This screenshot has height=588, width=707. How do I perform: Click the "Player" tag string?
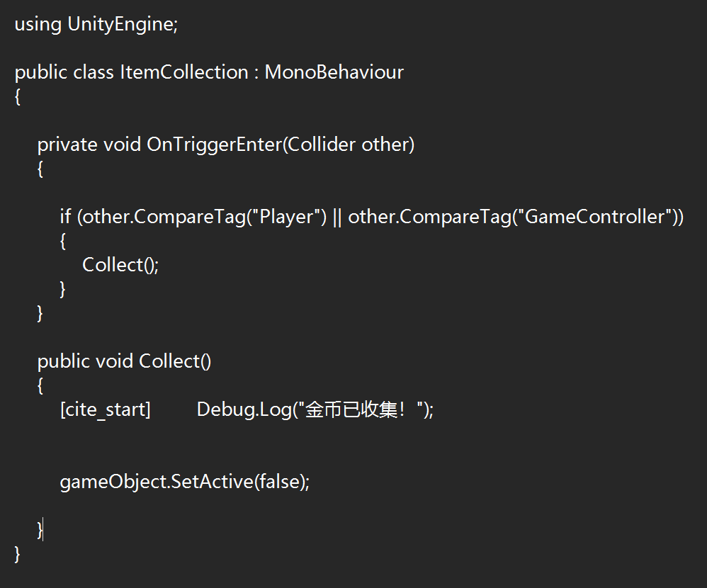click(x=286, y=217)
